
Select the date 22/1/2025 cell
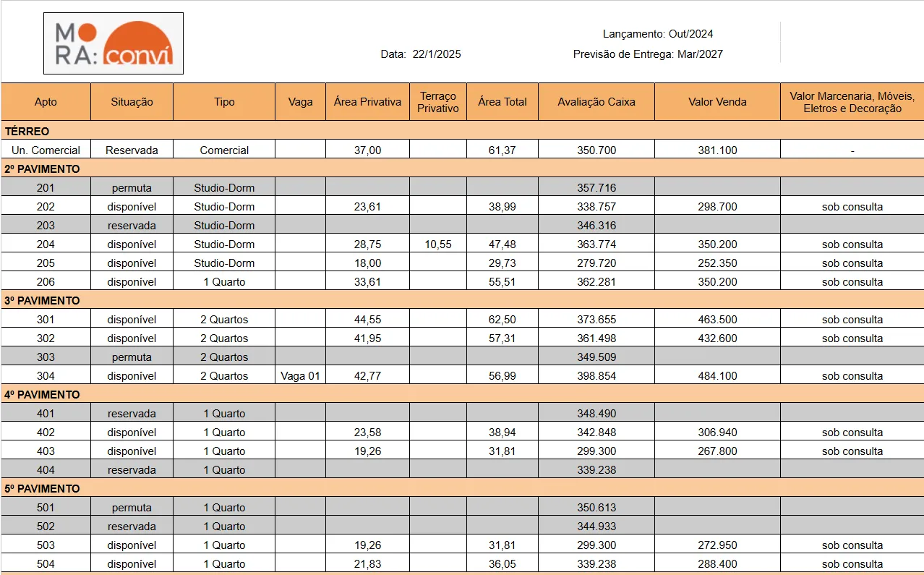[437, 54]
